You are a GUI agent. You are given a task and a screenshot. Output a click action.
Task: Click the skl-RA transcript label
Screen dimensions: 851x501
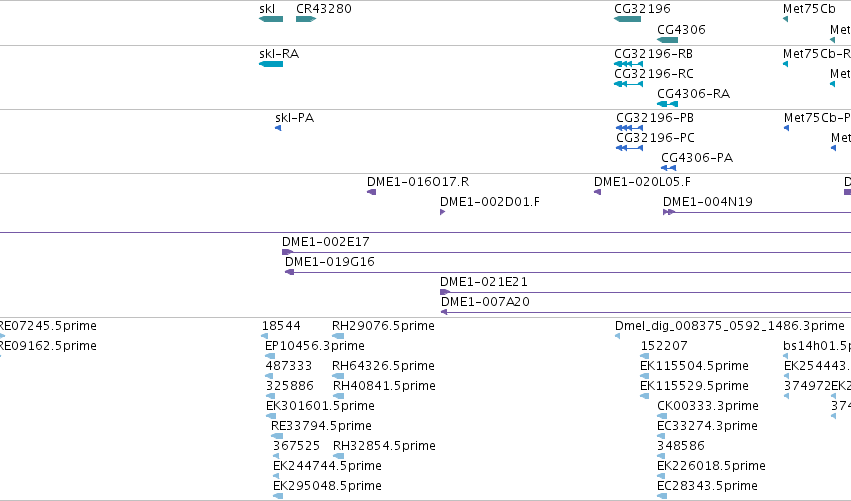(279, 54)
